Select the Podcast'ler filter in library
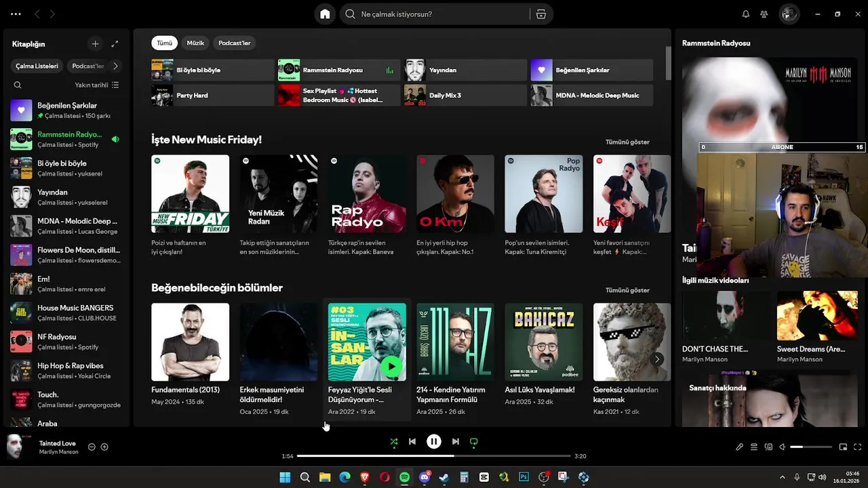Viewport: 868px width, 488px height. tap(88, 66)
